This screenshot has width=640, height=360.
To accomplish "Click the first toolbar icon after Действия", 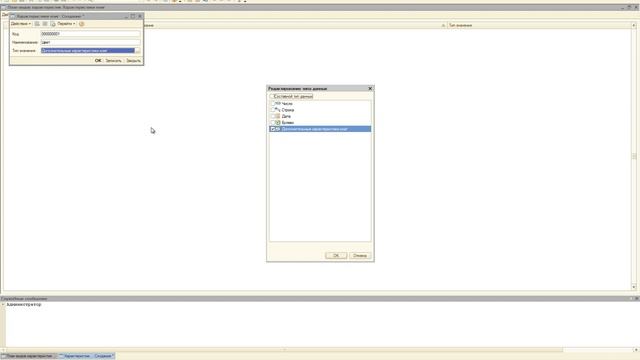I will point(37,24).
